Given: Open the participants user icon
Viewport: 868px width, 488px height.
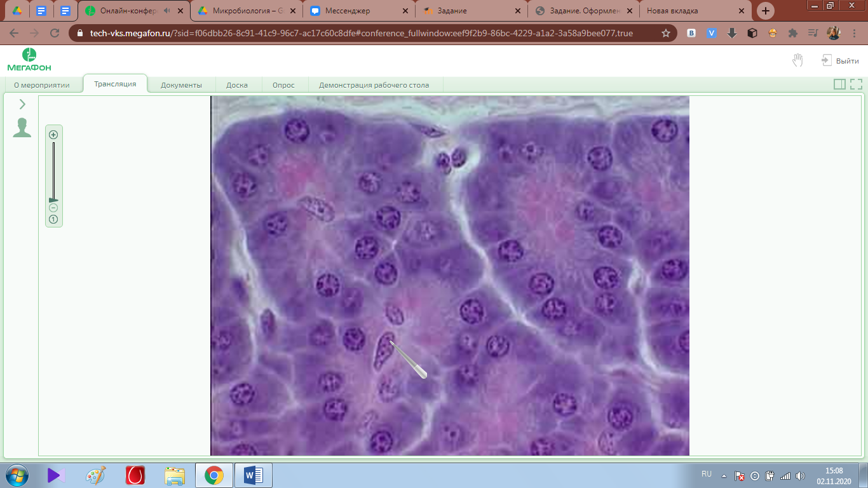Looking at the screenshot, I should coord(22,128).
